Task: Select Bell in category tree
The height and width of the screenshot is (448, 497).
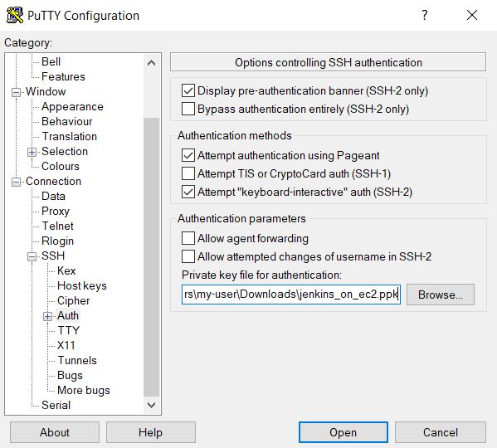Action: (x=51, y=61)
